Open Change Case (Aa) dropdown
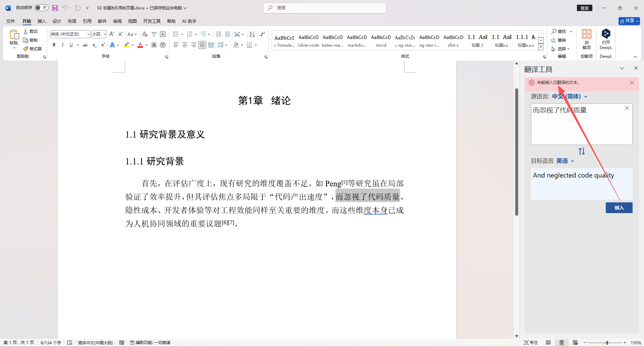The image size is (644, 347). tap(132, 34)
